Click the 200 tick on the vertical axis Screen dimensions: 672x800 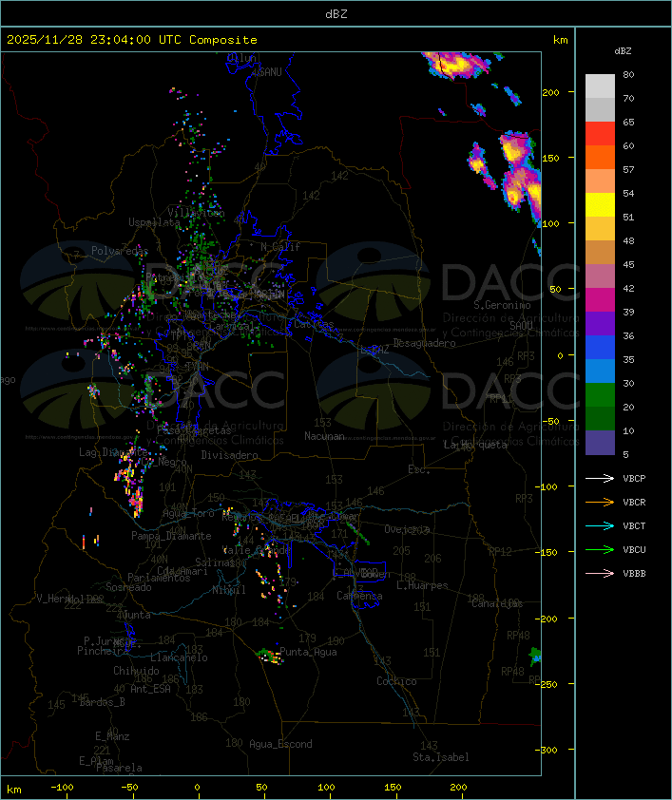tap(550, 92)
